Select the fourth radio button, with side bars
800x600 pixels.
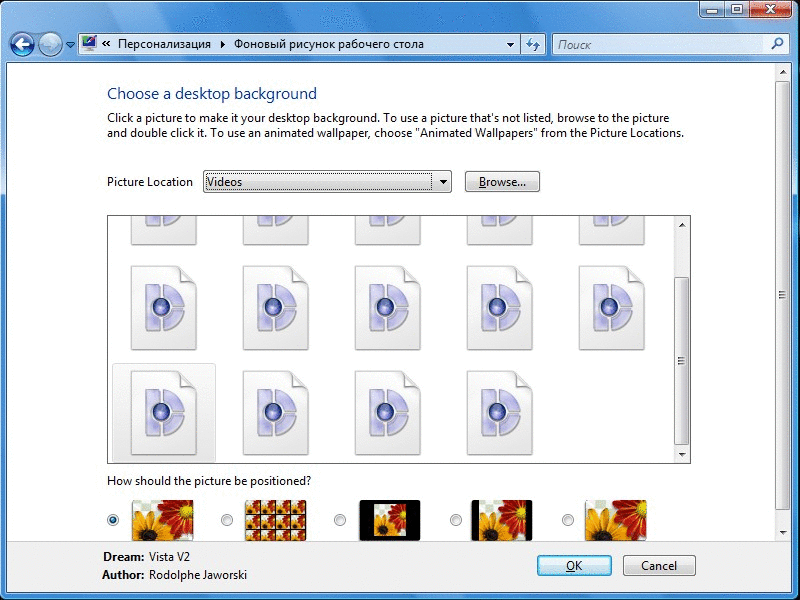coord(456,520)
